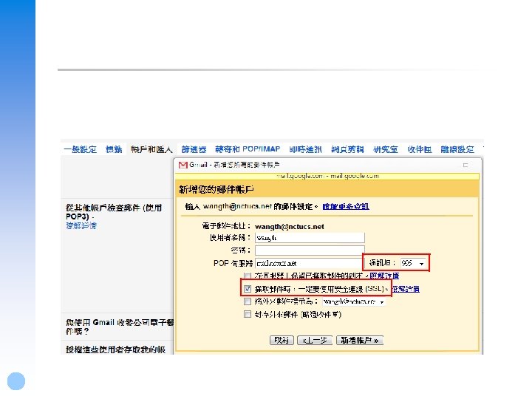Image resolution: width=532 pixels, height=399 pixels.
Task: Click the Gmail envelope icon in dialog title
Action: (183, 165)
